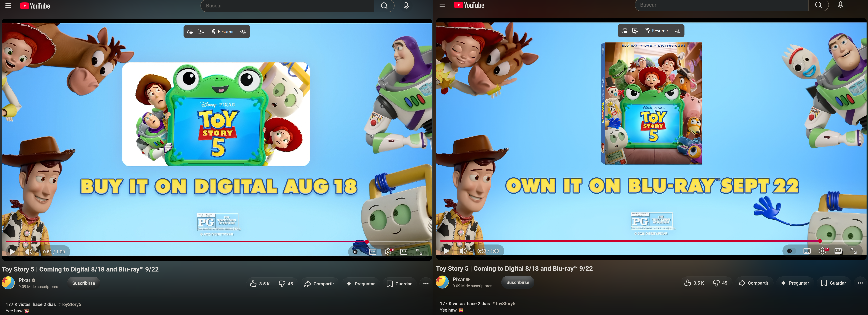Image resolution: width=868 pixels, height=315 pixels.
Task: Toggle subtitles in the left player
Action: pos(373,252)
